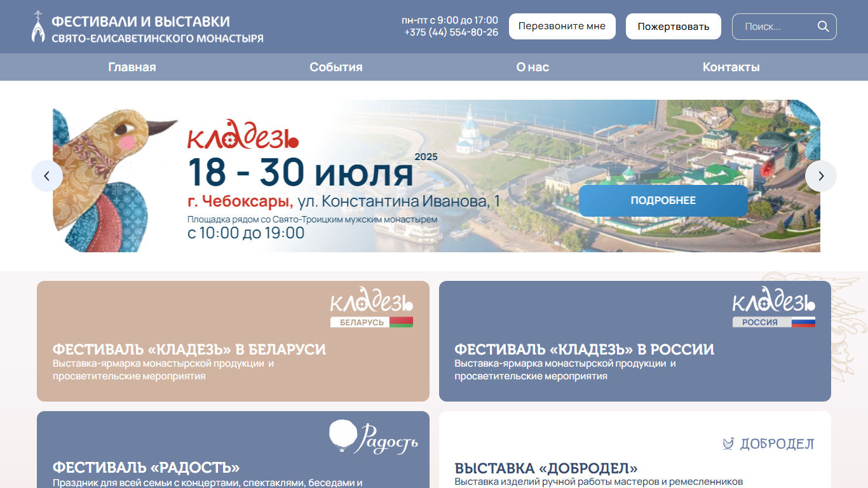The image size is (868, 488).
Task: Click the Праздник для всей семьи description
Action: (208, 483)
